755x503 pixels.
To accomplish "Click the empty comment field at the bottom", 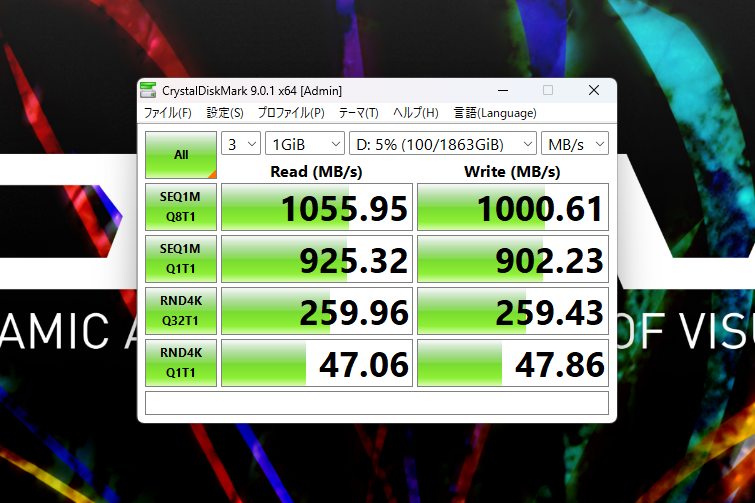I will point(377,403).
